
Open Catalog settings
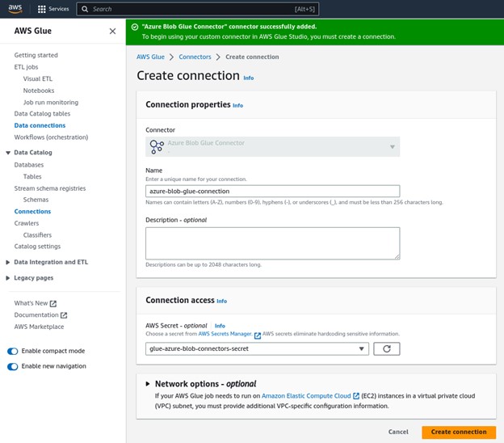click(x=37, y=247)
